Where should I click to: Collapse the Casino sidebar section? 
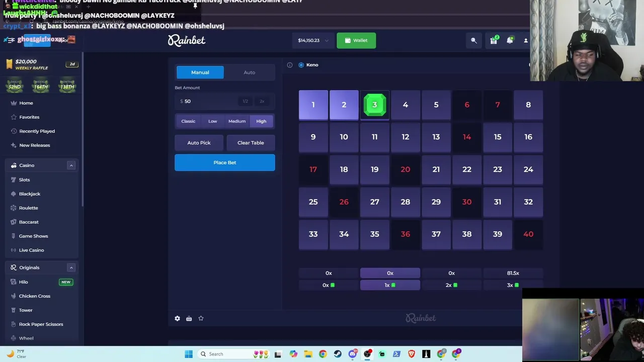click(x=71, y=165)
